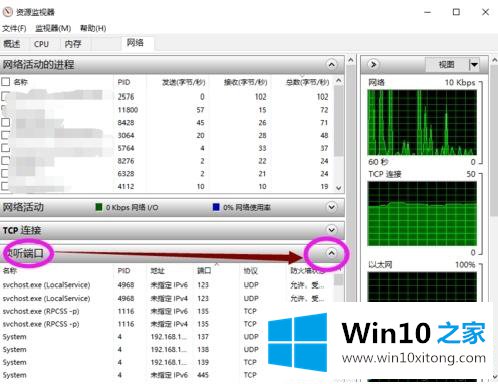Click the 视图 button
This screenshot has width=498, height=384.
click(x=447, y=64)
